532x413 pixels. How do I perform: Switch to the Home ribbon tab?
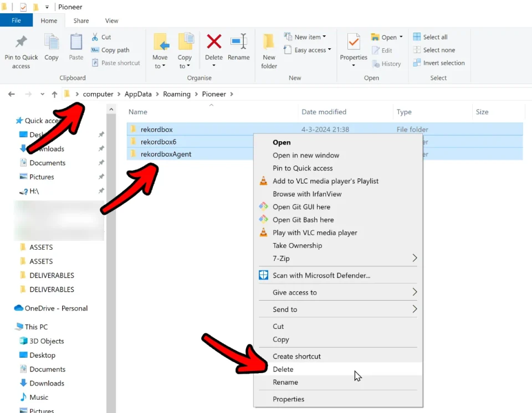coord(49,20)
